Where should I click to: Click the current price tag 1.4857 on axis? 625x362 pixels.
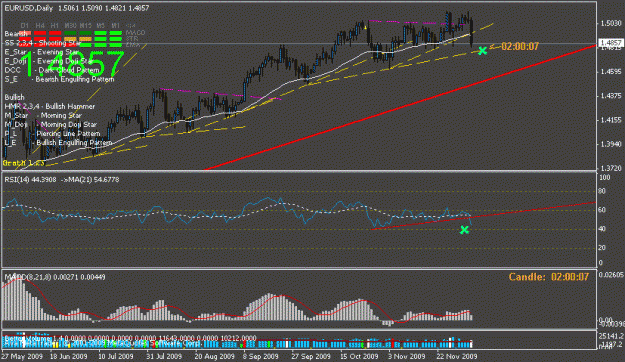point(611,43)
